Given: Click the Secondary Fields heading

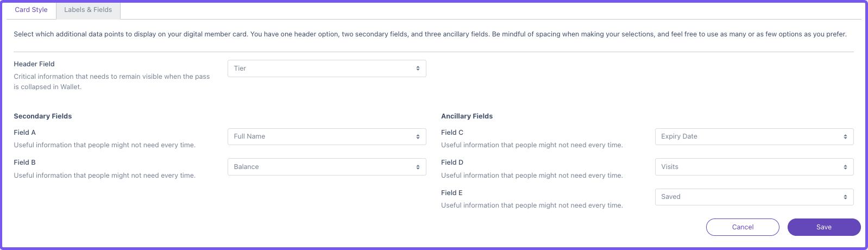Looking at the screenshot, I should tap(43, 116).
